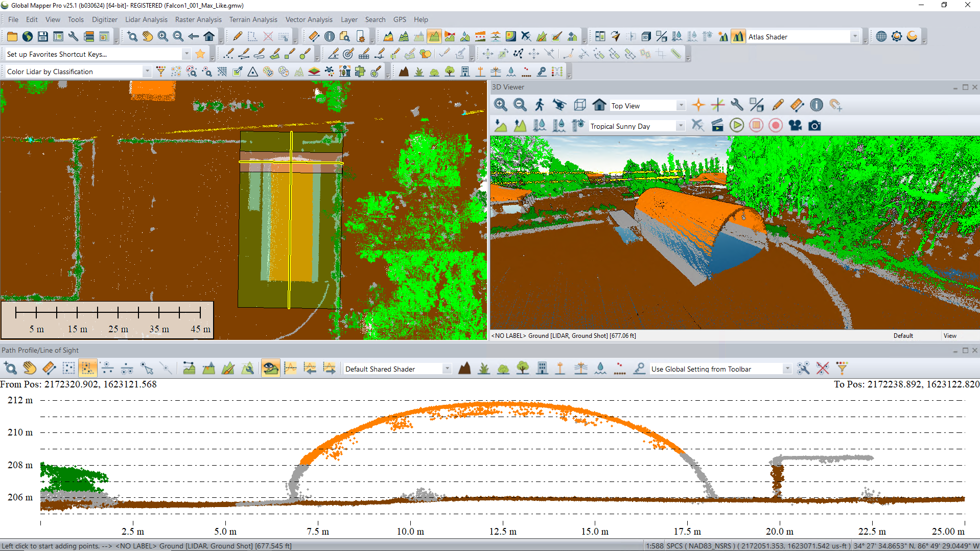
Task: Select the Pan hand tool in main toolbar
Action: (148, 37)
